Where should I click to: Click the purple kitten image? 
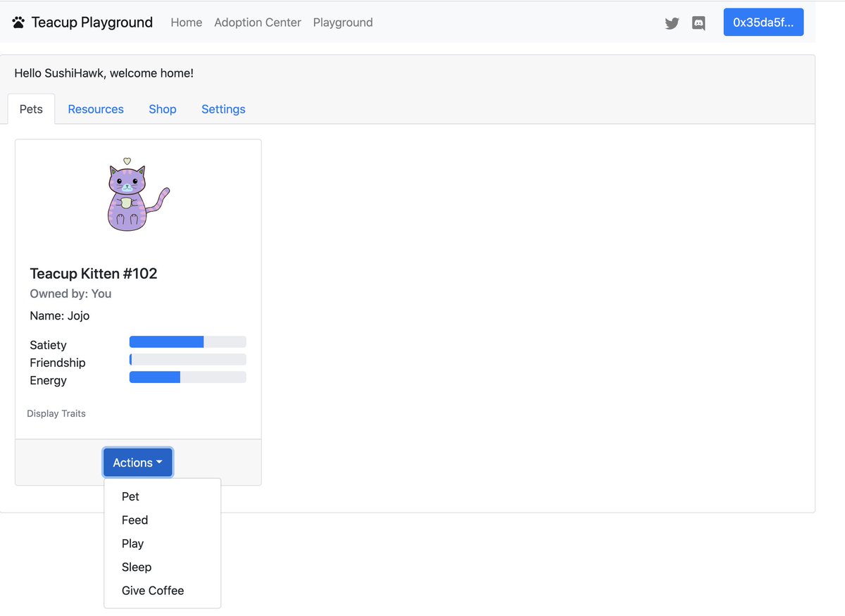[x=138, y=195]
